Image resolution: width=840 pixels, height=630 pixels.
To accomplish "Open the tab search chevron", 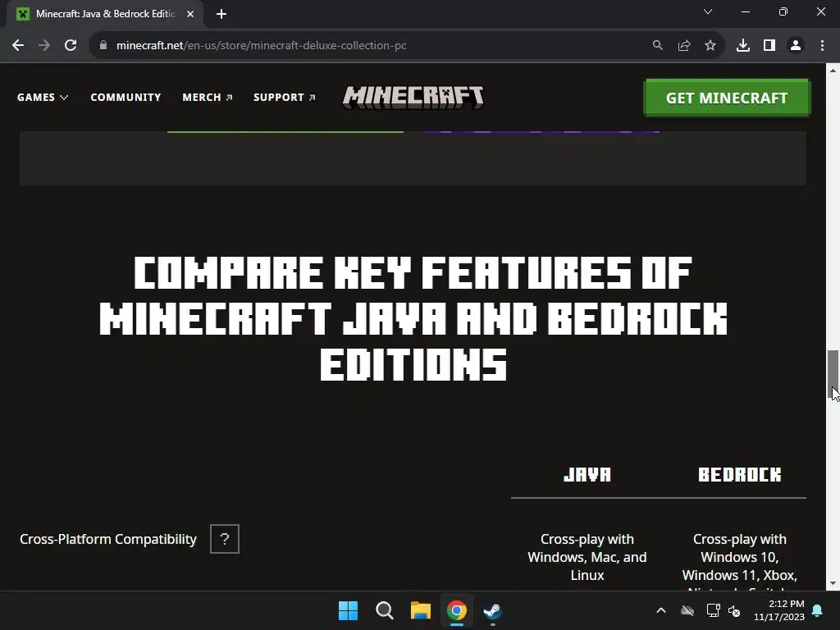I will [x=708, y=11].
